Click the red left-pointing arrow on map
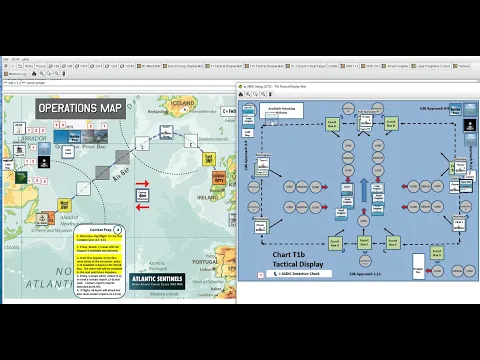 [142, 208]
